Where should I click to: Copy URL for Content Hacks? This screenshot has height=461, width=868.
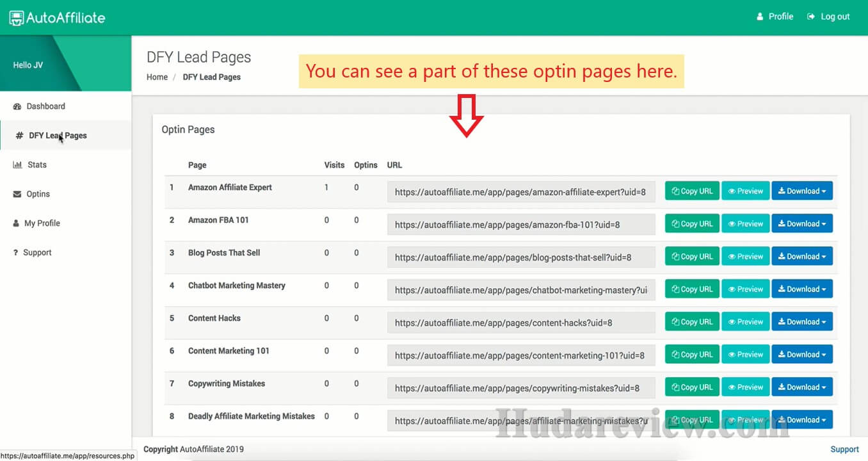(692, 321)
